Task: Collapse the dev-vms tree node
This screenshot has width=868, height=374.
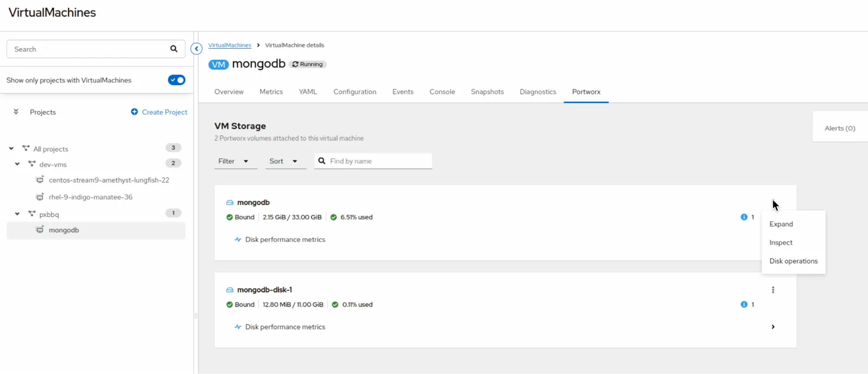Action: 17,164
